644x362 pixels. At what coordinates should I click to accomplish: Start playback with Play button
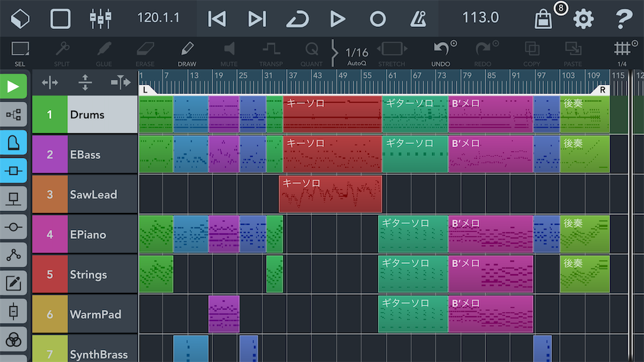tap(338, 18)
